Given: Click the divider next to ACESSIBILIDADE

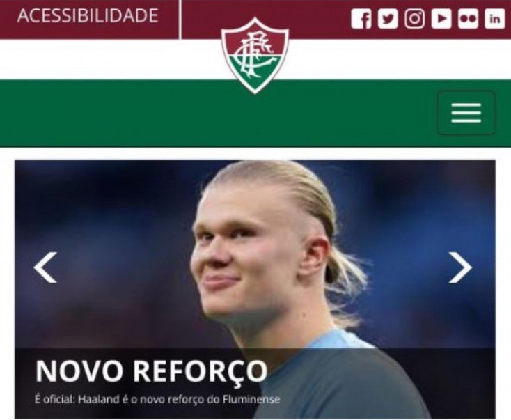Looking at the screenshot, I should (180, 20).
